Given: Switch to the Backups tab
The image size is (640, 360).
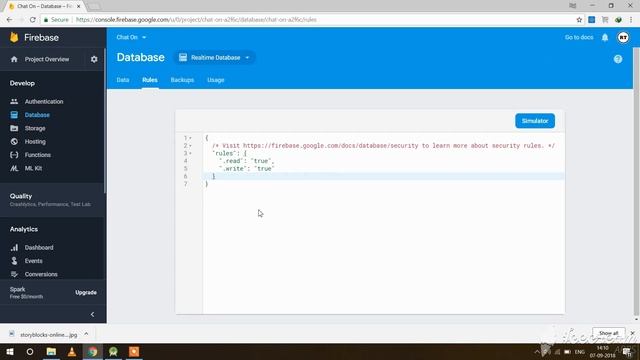Looking at the screenshot, I should (182, 80).
